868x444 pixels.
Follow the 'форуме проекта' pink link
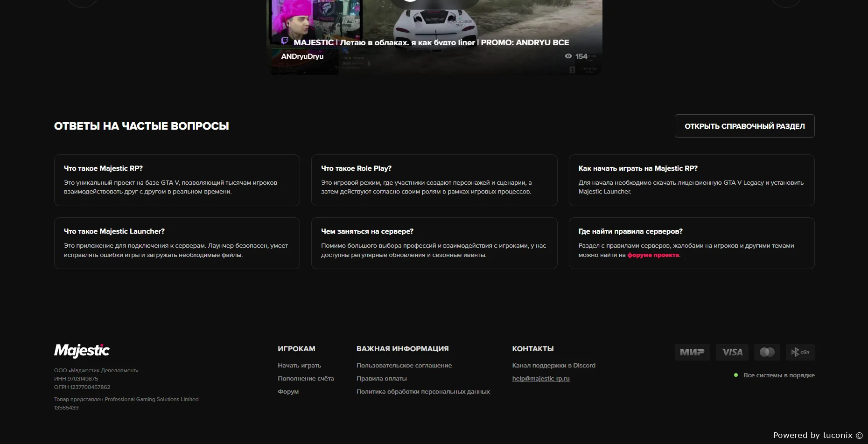point(653,255)
